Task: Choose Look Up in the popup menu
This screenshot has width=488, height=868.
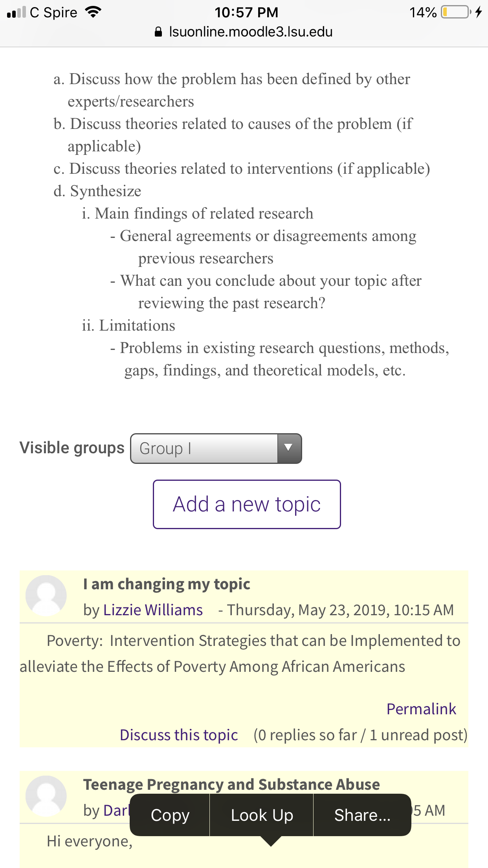Action: pyautogui.click(x=262, y=815)
